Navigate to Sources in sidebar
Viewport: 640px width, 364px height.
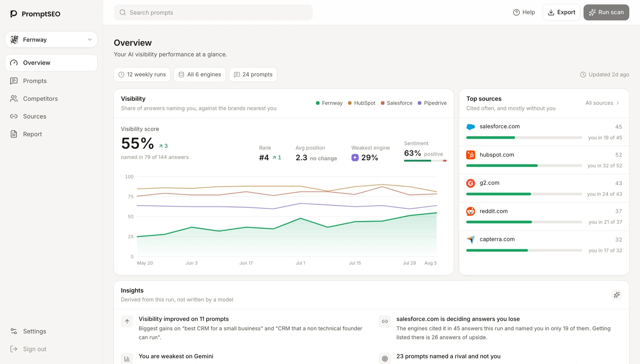51,116
